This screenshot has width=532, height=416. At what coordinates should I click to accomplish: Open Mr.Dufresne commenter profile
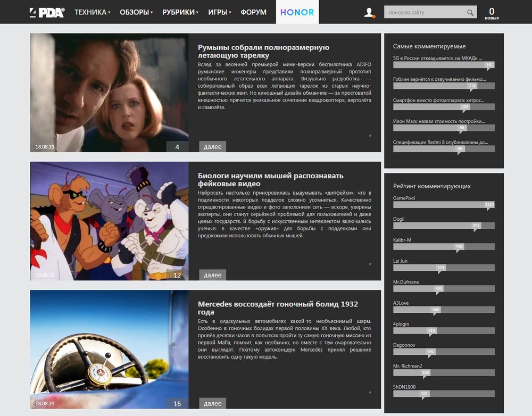click(406, 282)
